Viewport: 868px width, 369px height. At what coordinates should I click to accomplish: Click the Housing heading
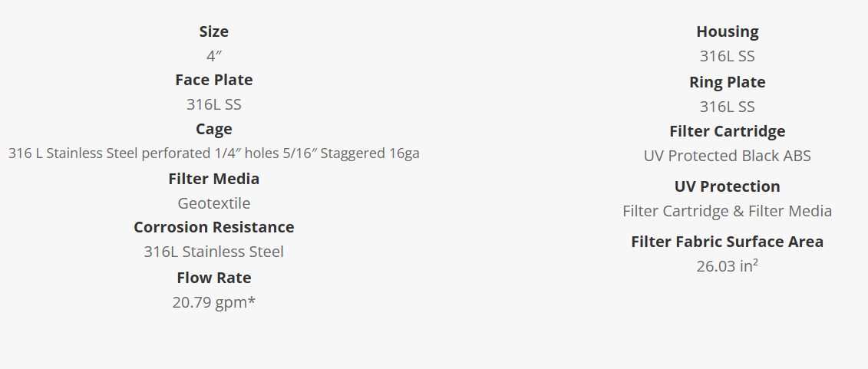tap(727, 31)
